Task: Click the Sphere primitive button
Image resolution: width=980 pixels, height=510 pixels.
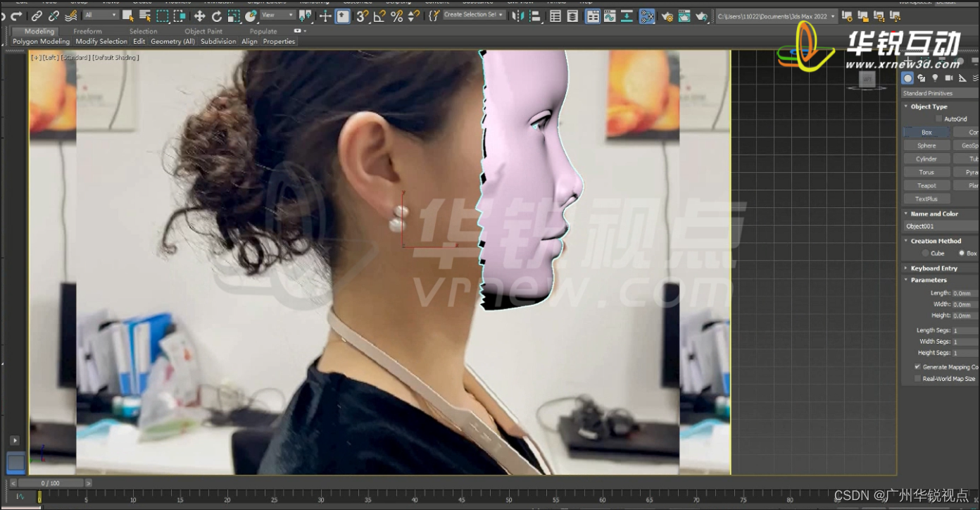Action: coord(926,146)
